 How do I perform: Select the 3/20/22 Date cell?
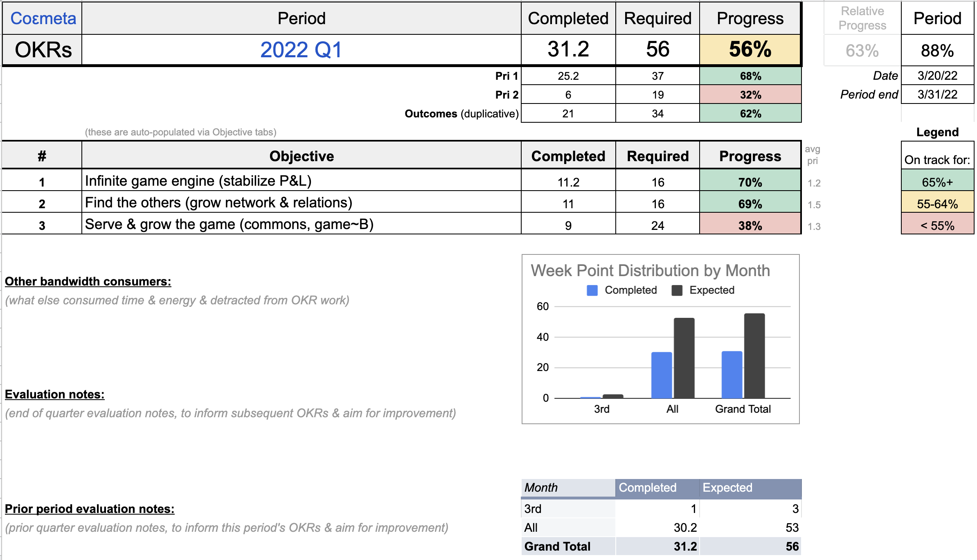tap(937, 76)
